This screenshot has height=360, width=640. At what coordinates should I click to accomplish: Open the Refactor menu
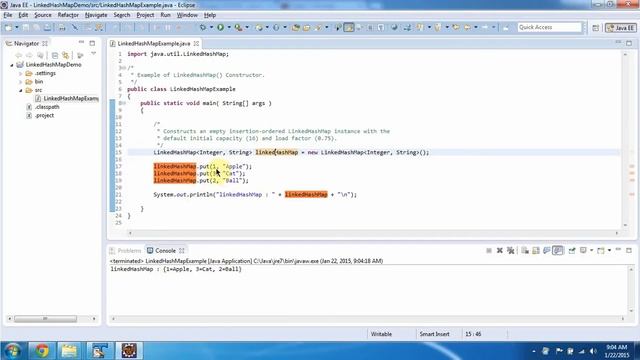pos(68,15)
